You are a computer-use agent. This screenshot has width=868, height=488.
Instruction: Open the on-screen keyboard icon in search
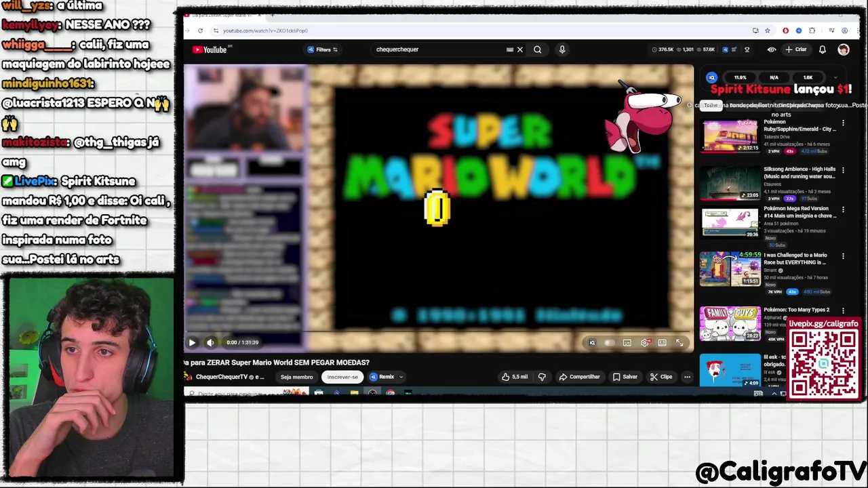pos(509,49)
